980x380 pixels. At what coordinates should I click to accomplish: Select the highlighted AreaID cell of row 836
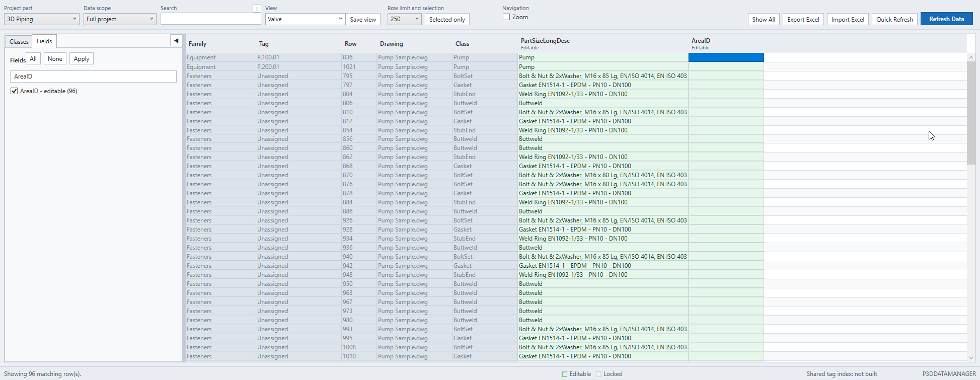(x=726, y=57)
